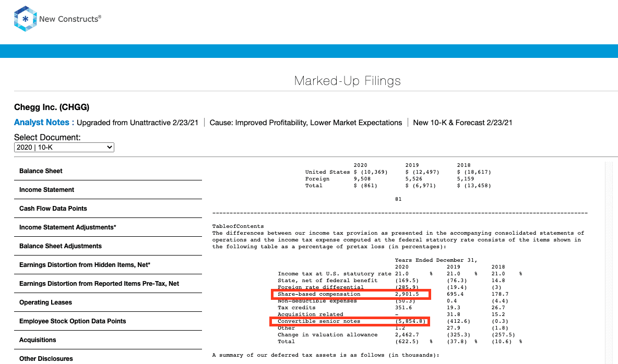Click the Years Ended December 31, header

pyautogui.click(x=436, y=260)
